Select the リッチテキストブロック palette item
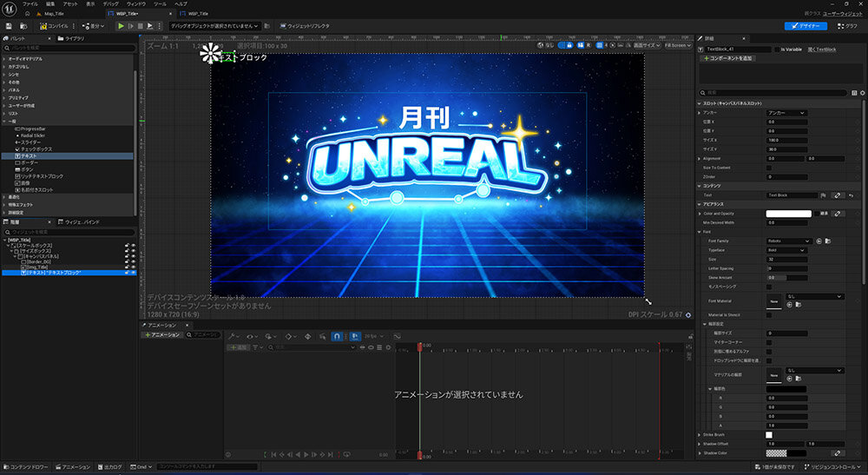 tap(43, 176)
